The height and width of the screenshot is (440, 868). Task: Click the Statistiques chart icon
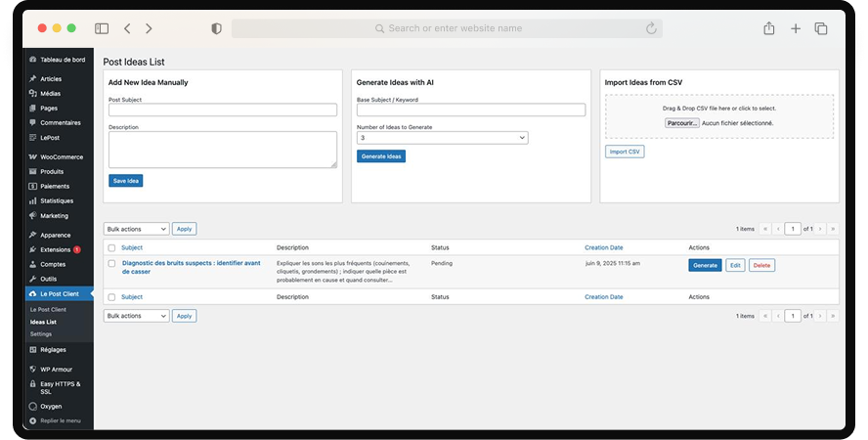tap(33, 200)
